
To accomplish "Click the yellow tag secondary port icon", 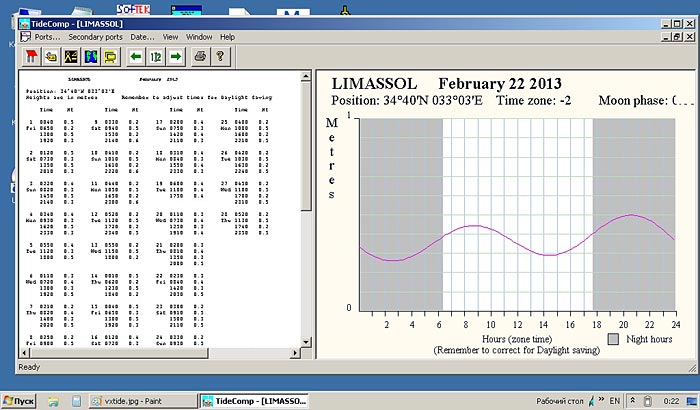I will 51,57.
